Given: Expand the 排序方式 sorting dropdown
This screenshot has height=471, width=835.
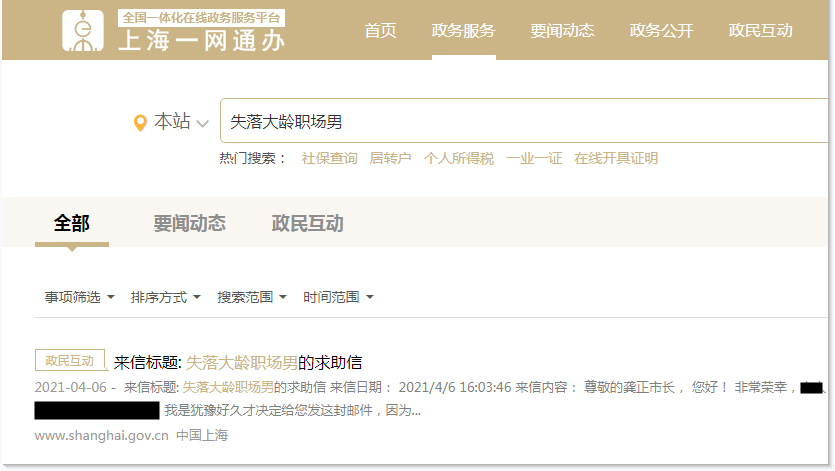Looking at the screenshot, I should (x=165, y=297).
